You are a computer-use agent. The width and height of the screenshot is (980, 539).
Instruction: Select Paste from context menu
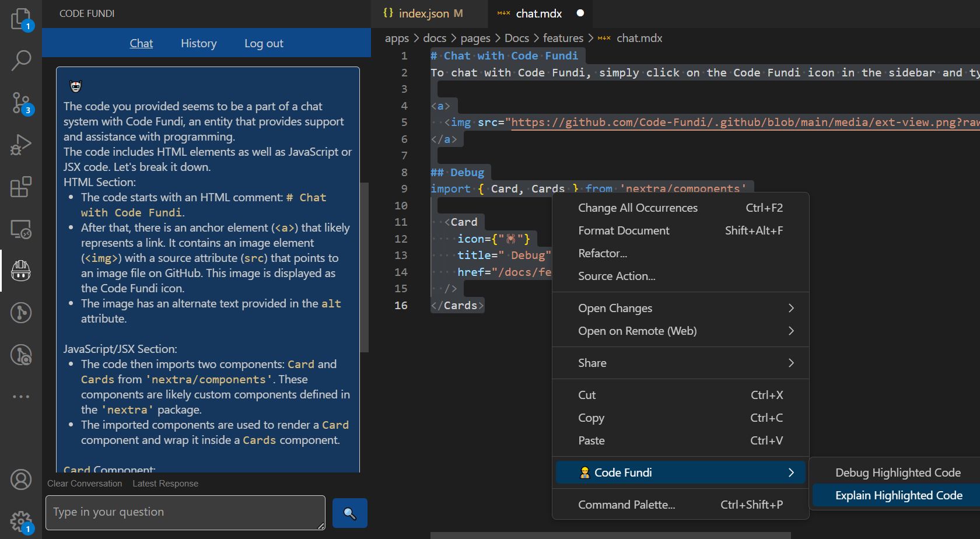(680, 440)
